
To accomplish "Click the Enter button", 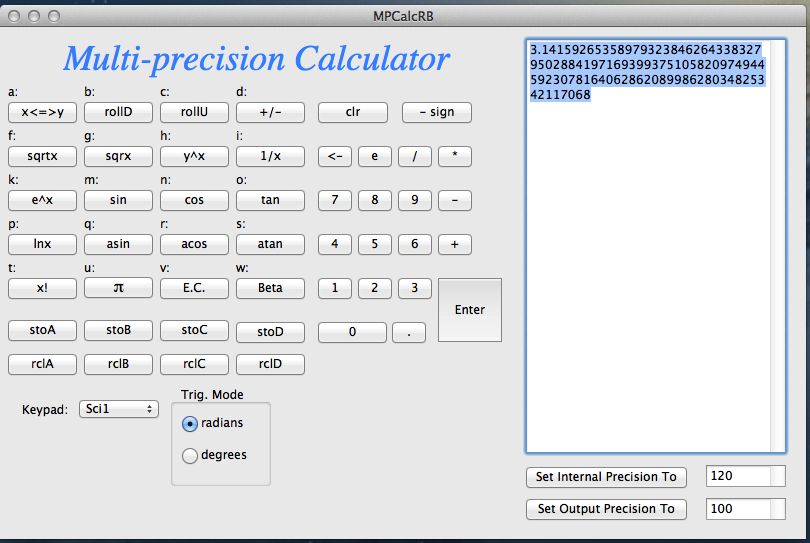I will [469, 310].
